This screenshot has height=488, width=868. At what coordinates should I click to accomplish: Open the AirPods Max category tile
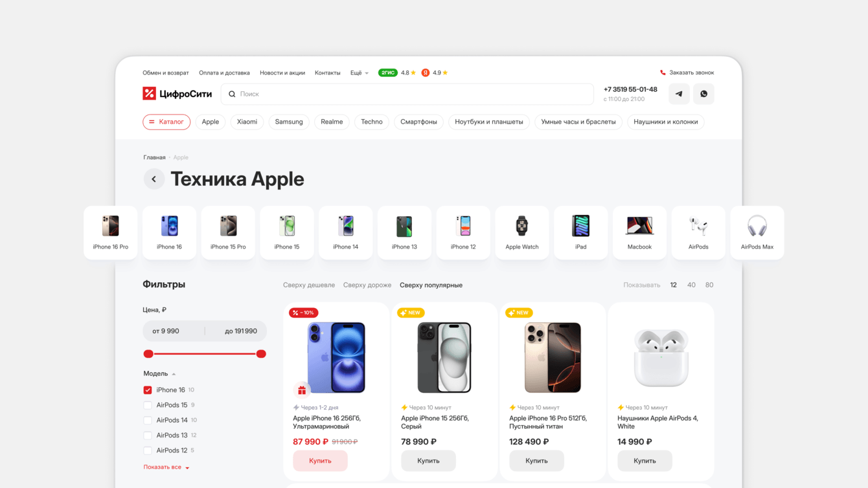(757, 233)
